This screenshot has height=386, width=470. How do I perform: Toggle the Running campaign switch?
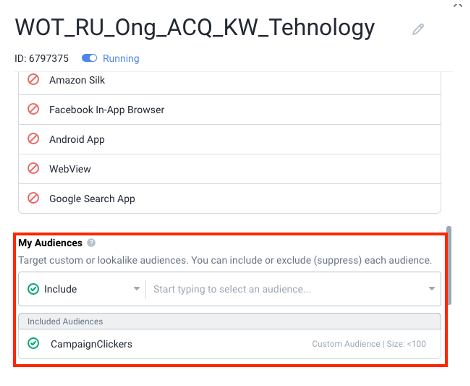[x=89, y=58]
